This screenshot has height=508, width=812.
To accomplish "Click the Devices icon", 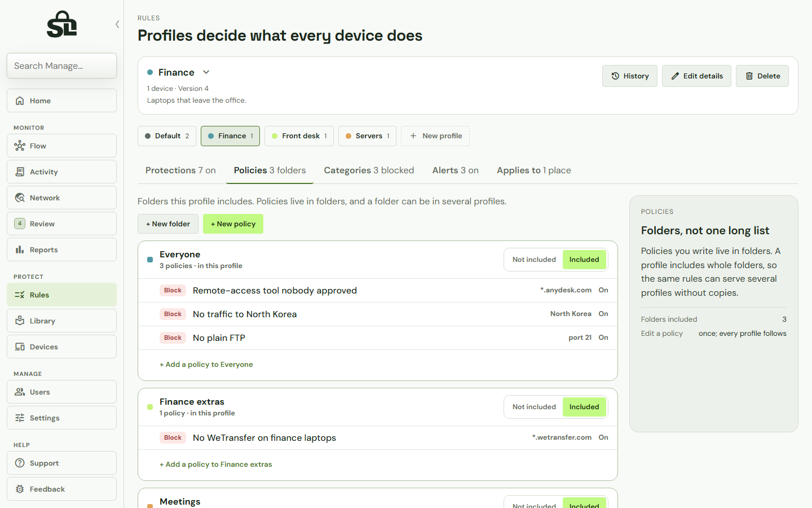I will tap(20, 347).
